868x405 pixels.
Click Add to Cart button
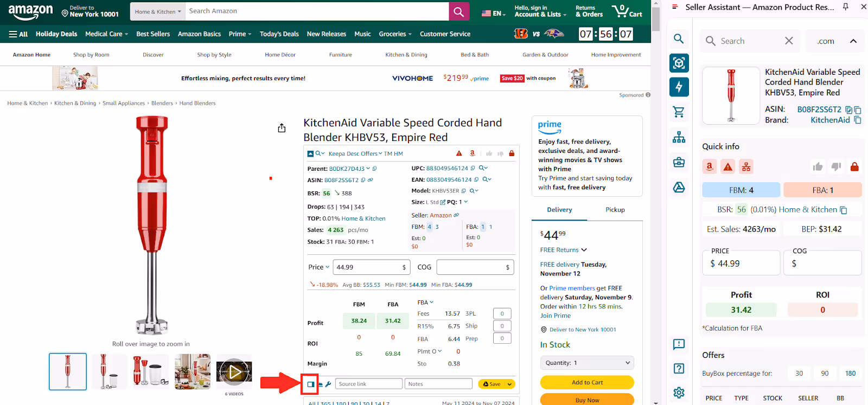click(x=587, y=382)
